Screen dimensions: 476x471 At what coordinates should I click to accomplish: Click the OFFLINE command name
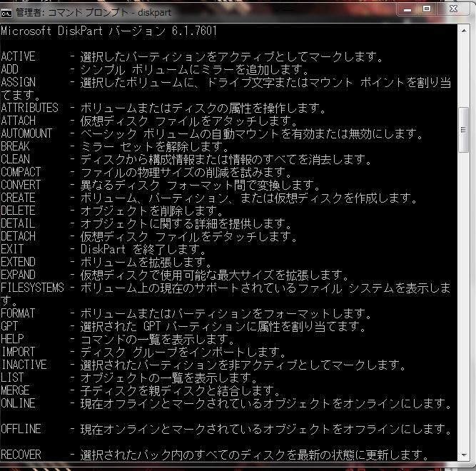pyautogui.click(x=21, y=429)
